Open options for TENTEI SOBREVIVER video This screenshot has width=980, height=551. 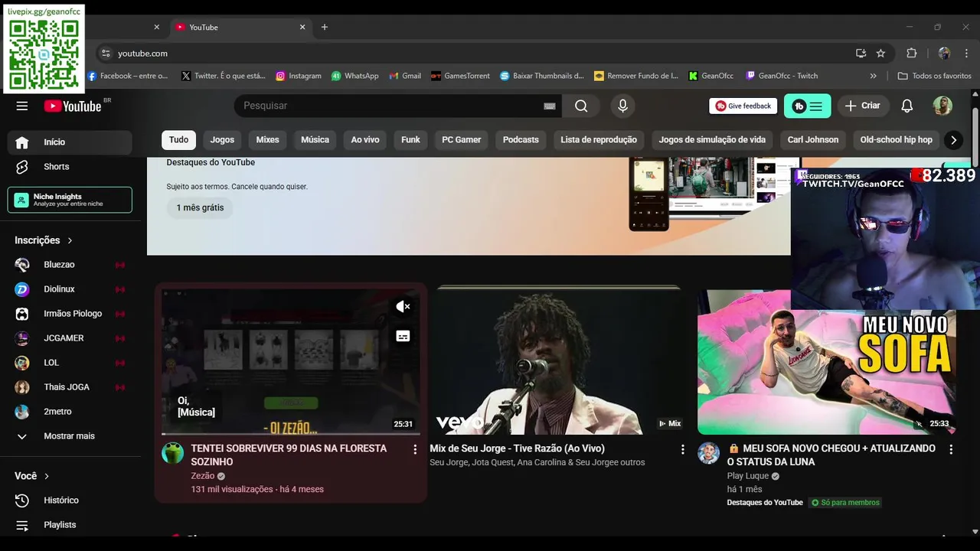tap(415, 449)
